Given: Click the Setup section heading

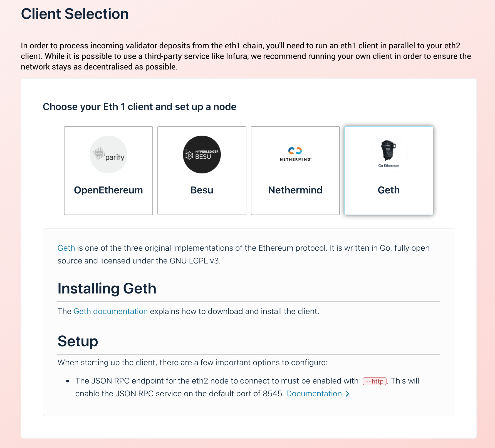Looking at the screenshot, I should pyautogui.click(x=78, y=341).
